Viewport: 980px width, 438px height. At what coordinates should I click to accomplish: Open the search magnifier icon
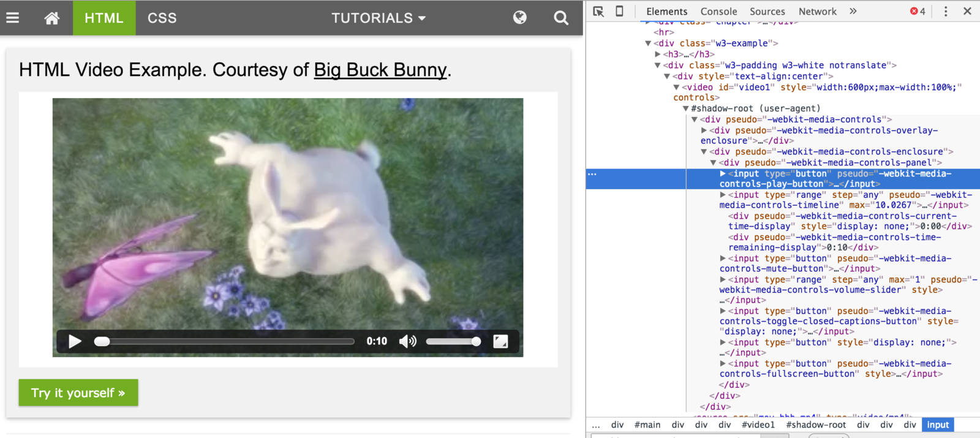[561, 18]
